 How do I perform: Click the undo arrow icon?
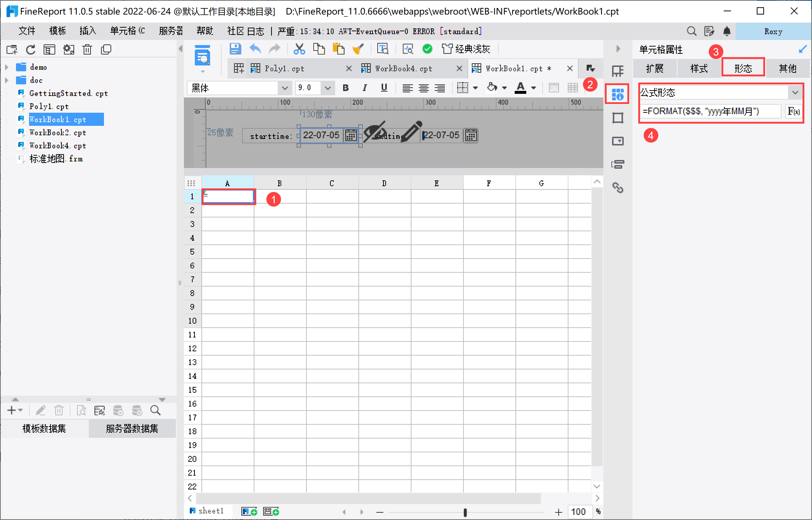pos(255,49)
